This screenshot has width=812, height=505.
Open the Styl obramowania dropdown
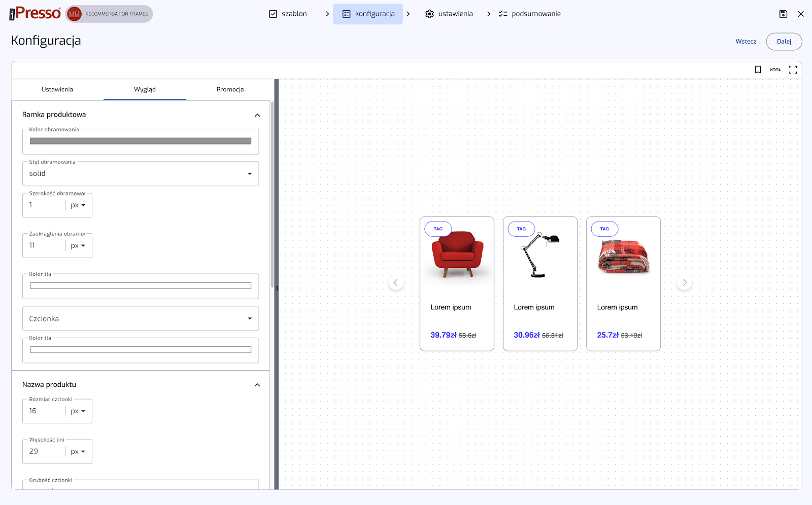click(141, 174)
